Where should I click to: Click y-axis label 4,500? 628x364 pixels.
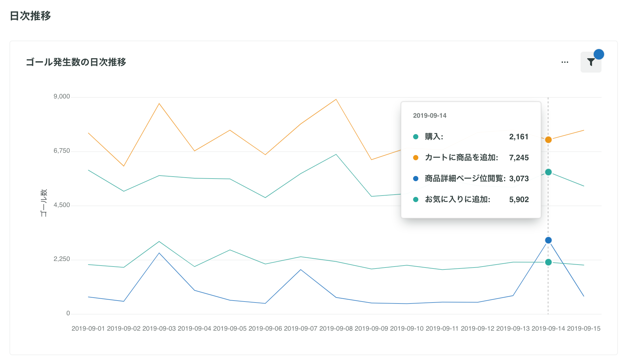click(62, 205)
